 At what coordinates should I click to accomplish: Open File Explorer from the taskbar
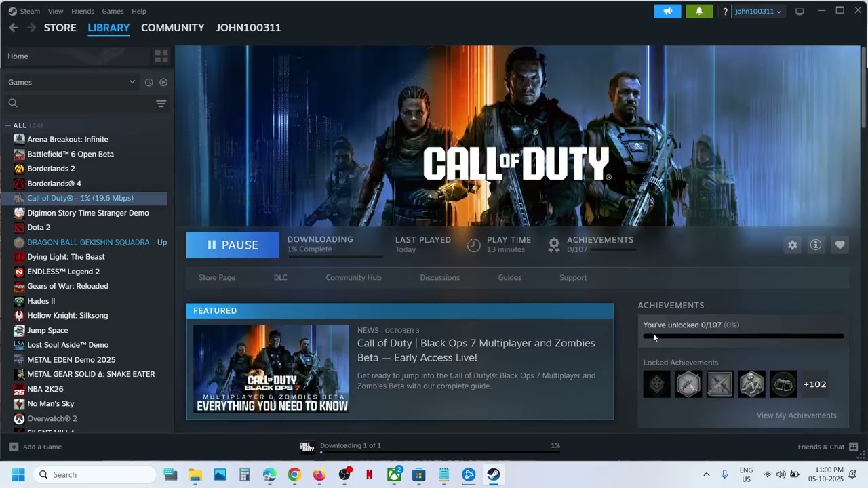click(195, 474)
